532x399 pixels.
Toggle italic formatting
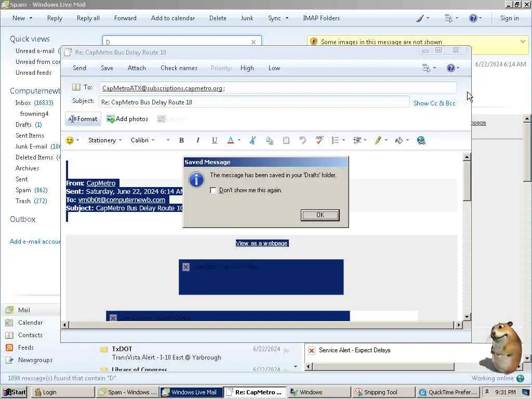click(x=198, y=140)
